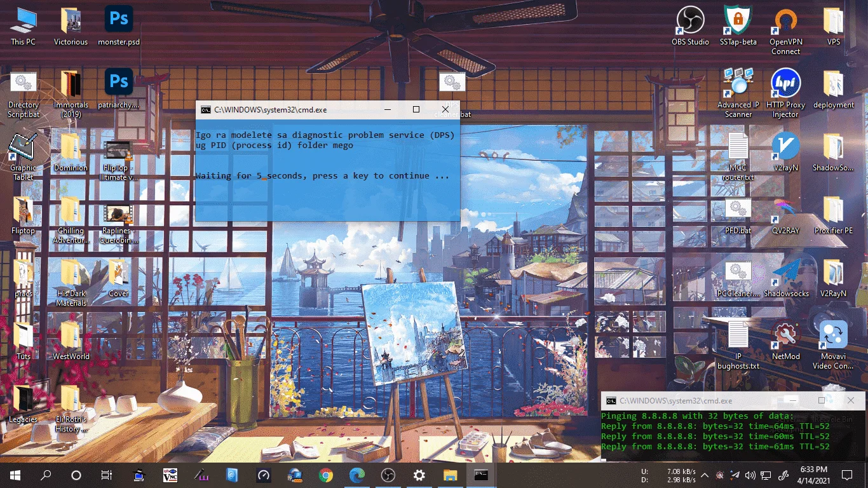Click 'Pinging 8.8.8.8 with 32 bytes' line
The image size is (868, 488).
(697, 416)
